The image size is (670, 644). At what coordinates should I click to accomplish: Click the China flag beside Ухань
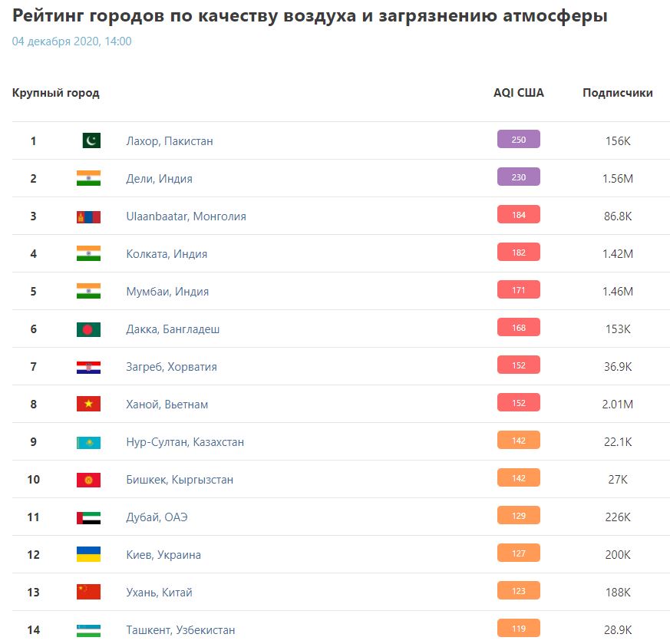tap(88, 593)
